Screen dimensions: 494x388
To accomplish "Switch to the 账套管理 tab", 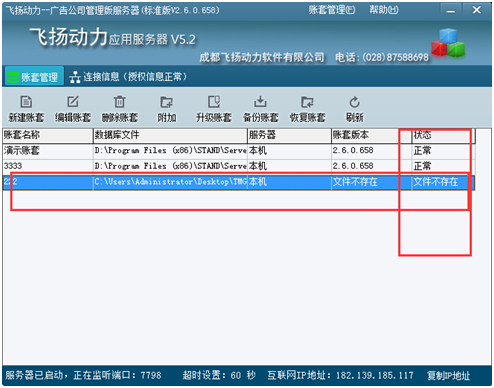I will click(x=34, y=77).
